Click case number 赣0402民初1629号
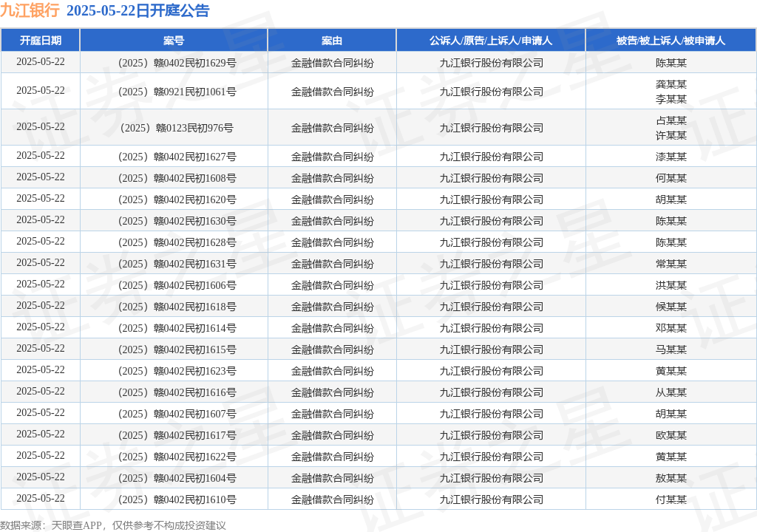 195,63
